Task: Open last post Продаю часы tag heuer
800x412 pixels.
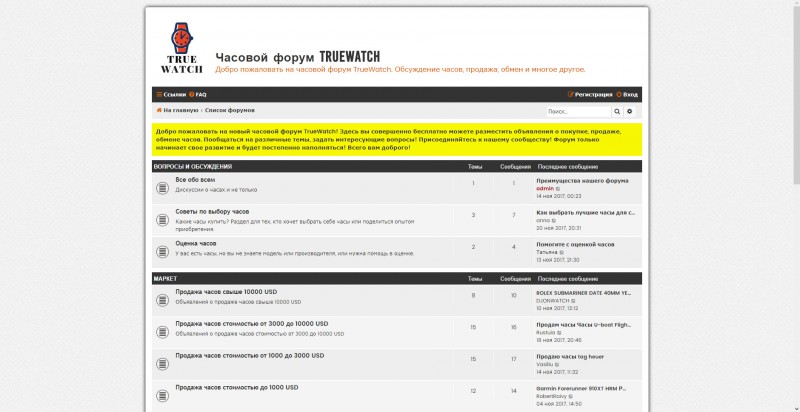Action: coord(570,356)
